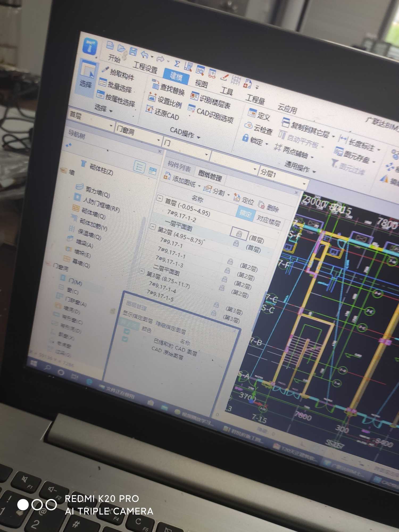The width and height of the screenshot is (399, 532).
Task: Close the 导航树 navigation panel
Action: coord(160,151)
